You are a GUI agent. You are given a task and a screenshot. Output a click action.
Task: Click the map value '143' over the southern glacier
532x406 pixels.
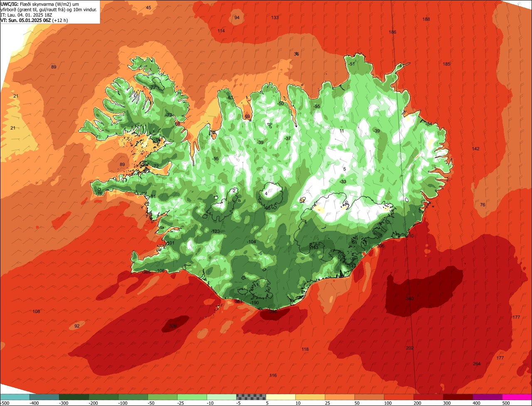pos(314,247)
